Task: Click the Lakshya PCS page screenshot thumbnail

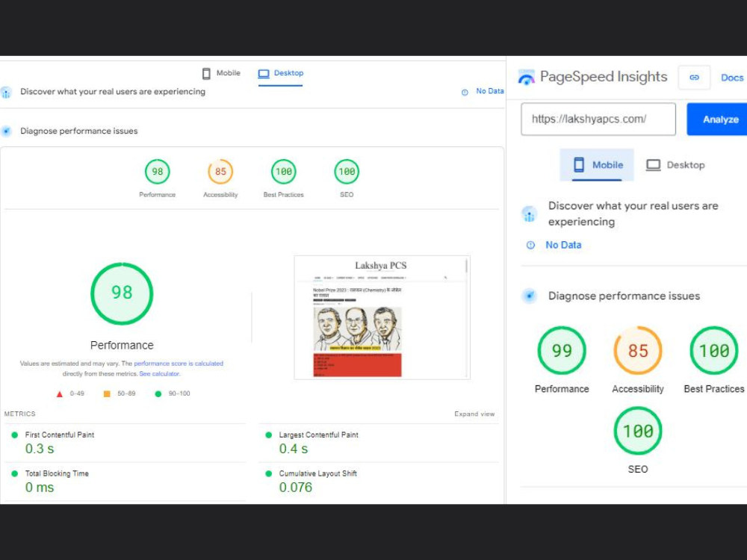Action: 382,317
